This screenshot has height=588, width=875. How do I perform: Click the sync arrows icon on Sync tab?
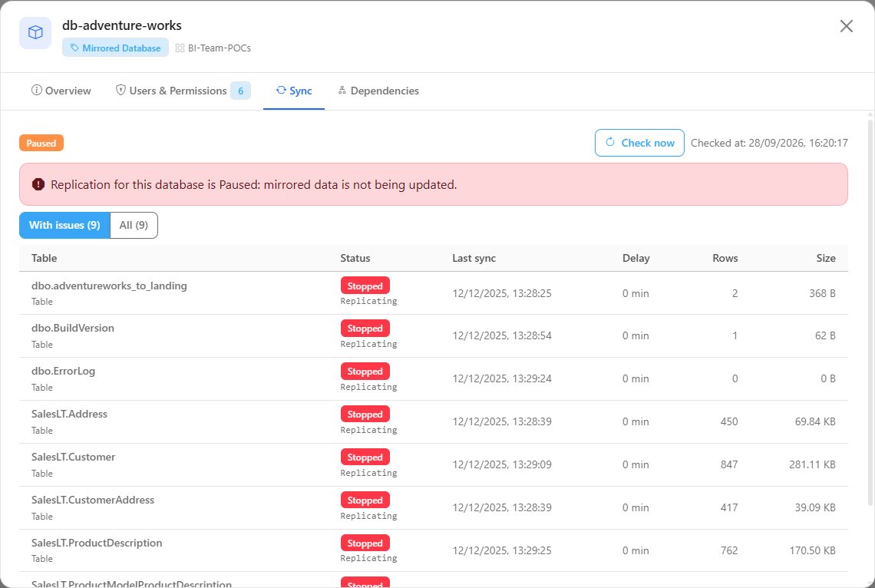281,90
